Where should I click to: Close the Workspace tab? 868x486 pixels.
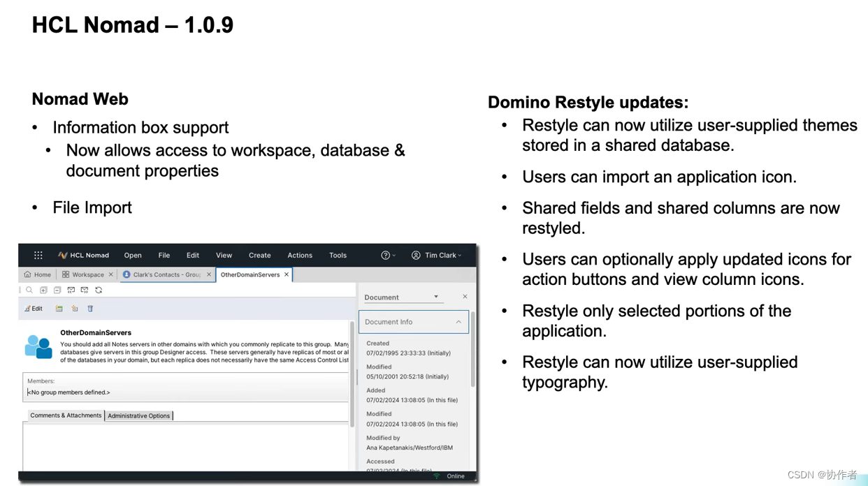pyautogui.click(x=110, y=274)
